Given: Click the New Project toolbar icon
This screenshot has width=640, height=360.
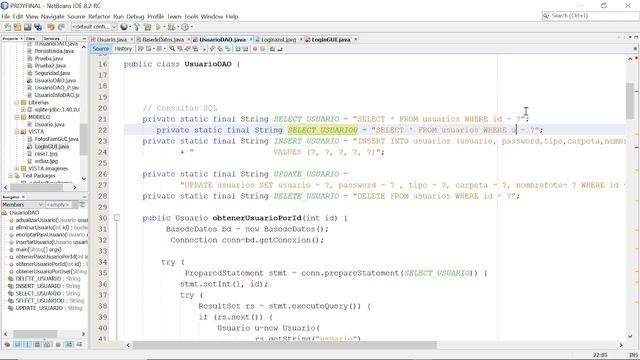Looking at the screenshot, I should [x=18, y=27].
